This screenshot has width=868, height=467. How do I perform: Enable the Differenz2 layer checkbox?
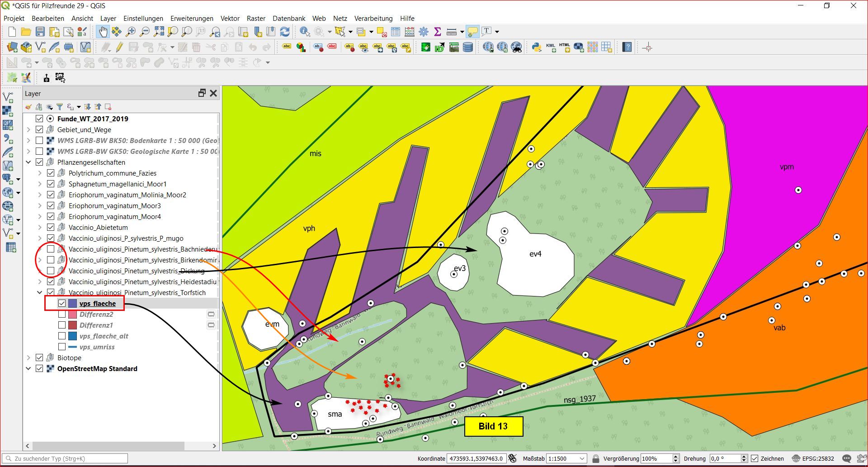pyautogui.click(x=62, y=314)
